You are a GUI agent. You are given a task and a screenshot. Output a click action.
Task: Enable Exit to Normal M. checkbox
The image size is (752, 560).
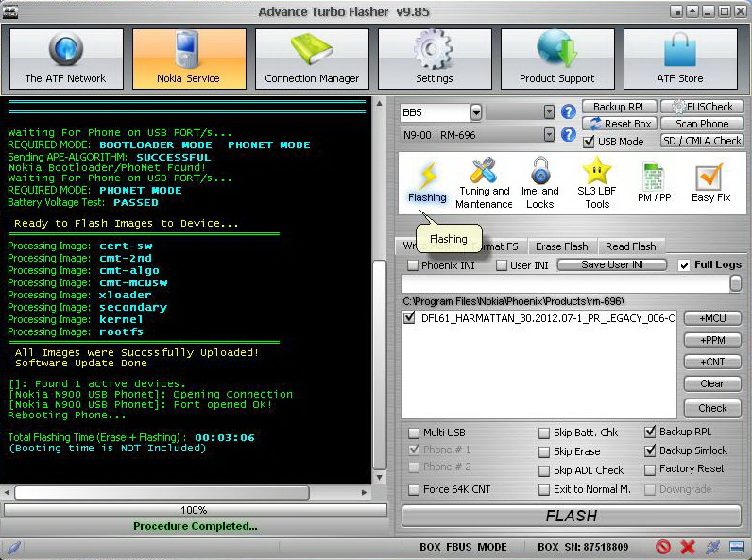tap(544, 489)
